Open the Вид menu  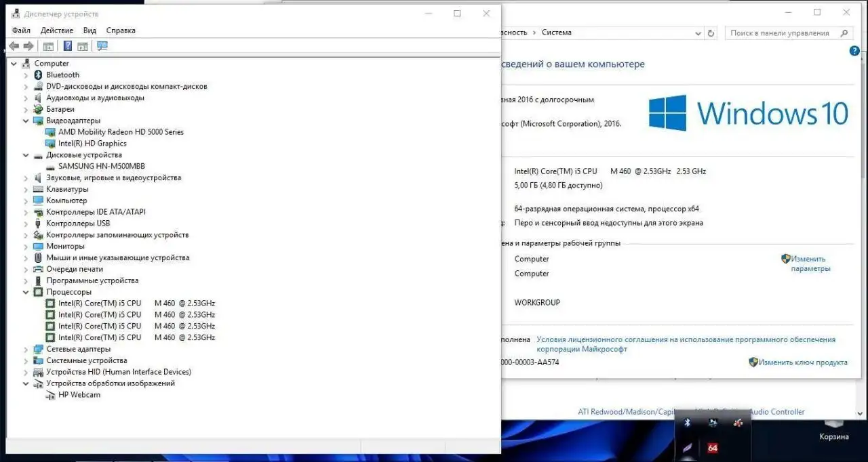pos(90,30)
